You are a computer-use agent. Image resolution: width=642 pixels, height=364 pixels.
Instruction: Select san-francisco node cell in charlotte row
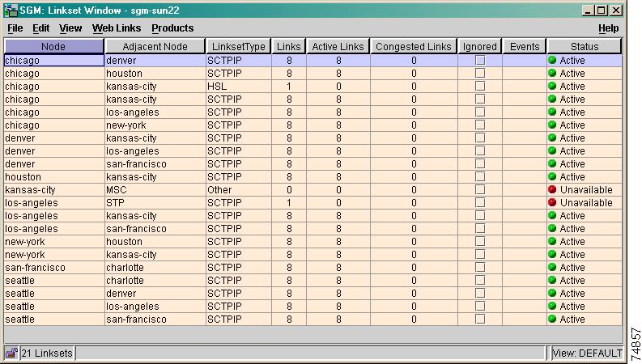point(54,268)
